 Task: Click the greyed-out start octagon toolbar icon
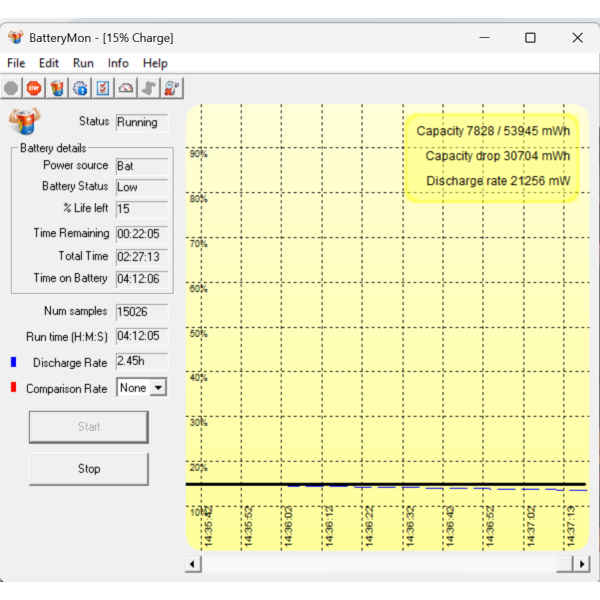(x=11, y=88)
